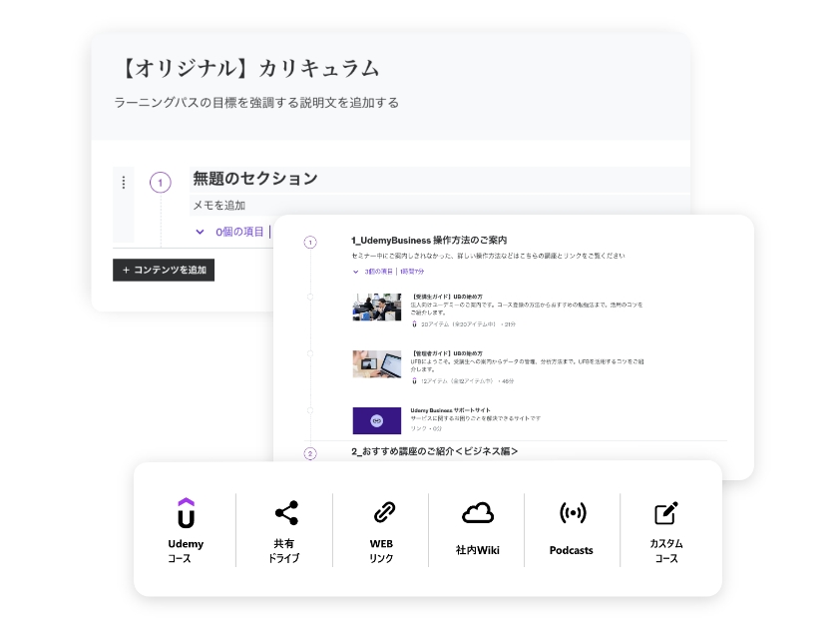840x623 pixels.
Task: Click the メモを追加 note field
Action: [x=439, y=205]
